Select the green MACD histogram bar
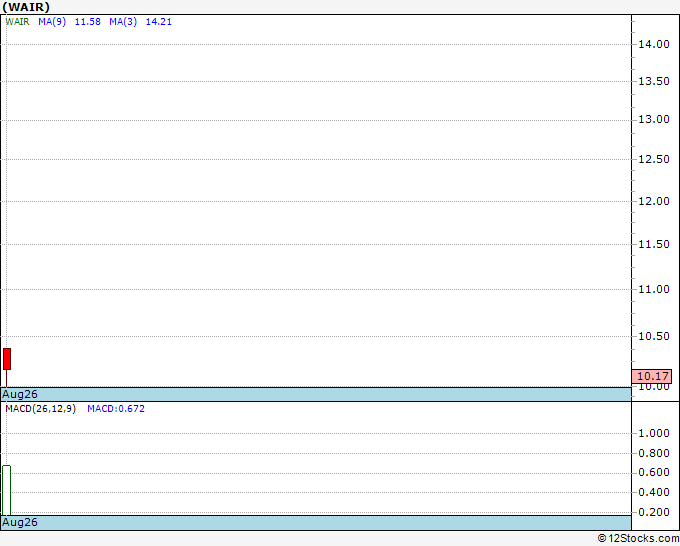This screenshot has width=680, height=546. [x=7, y=490]
